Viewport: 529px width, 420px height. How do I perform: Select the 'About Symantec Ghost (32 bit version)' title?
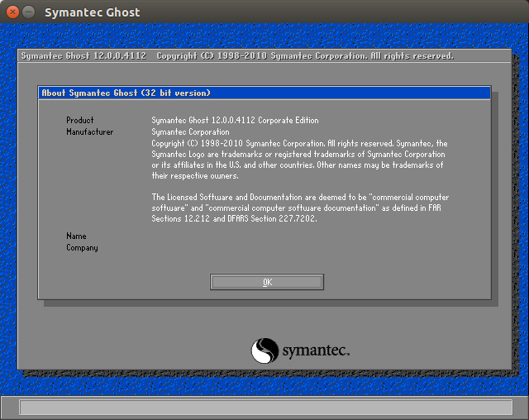pyautogui.click(x=126, y=93)
